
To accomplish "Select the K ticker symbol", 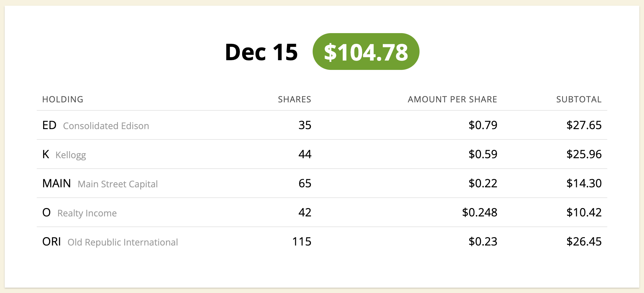I will [x=46, y=154].
